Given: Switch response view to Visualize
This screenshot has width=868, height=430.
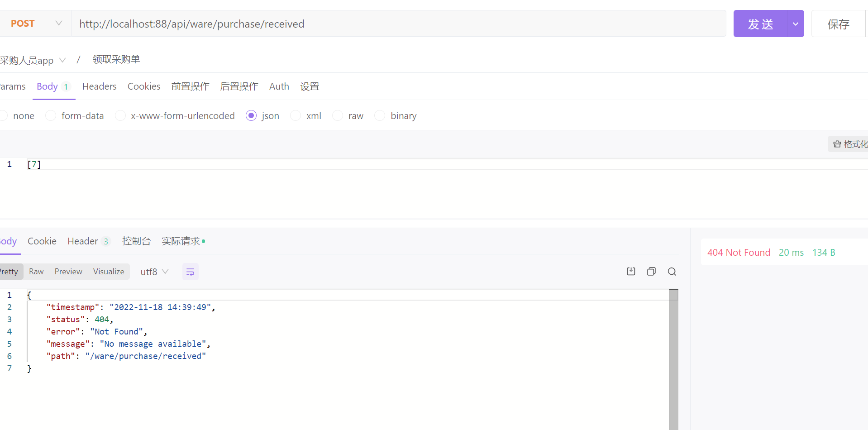Looking at the screenshot, I should (x=109, y=272).
